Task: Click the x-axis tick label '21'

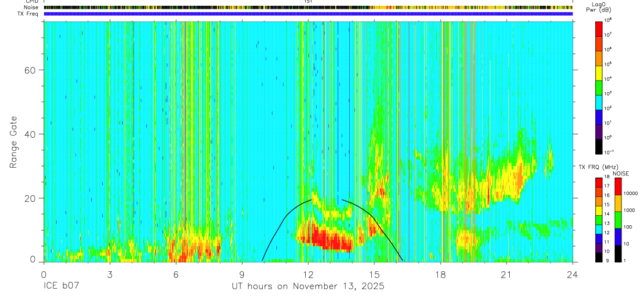Action: (x=507, y=274)
